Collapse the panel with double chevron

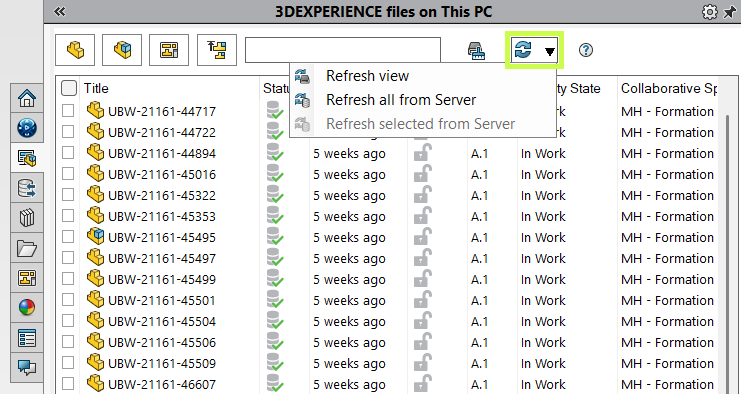[60, 11]
